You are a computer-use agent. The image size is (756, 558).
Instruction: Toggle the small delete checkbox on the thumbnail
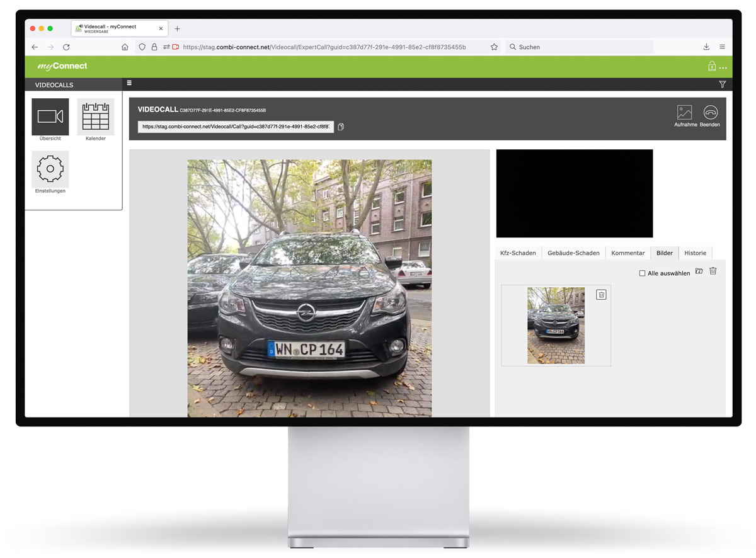(x=601, y=293)
